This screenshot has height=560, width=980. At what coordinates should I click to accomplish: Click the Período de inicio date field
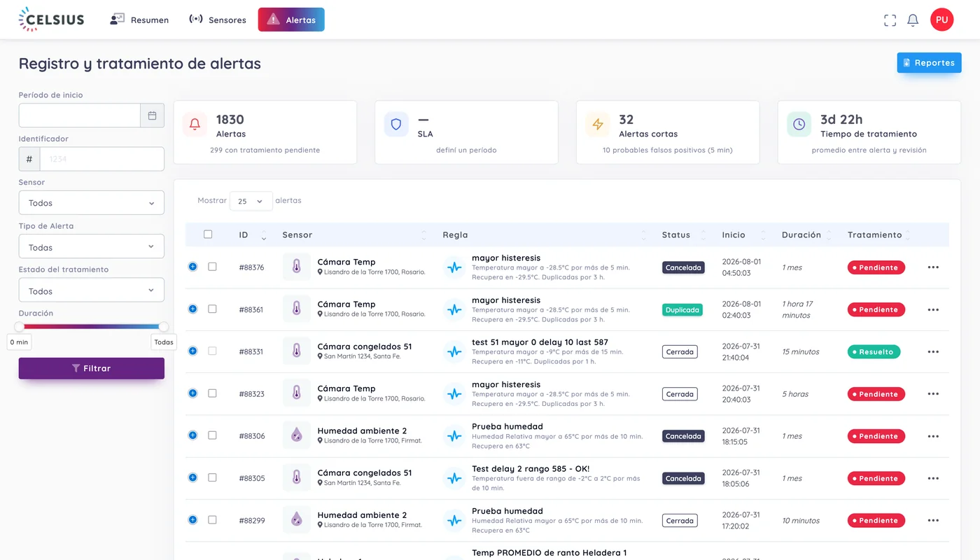[80, 115]
